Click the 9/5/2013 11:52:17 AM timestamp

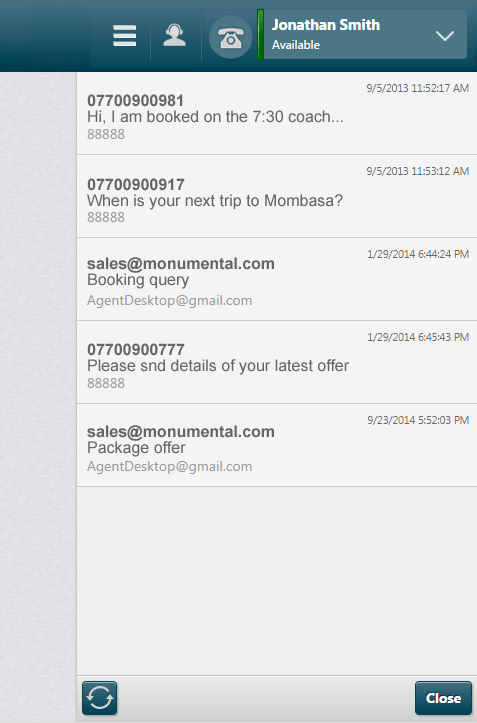417,88
